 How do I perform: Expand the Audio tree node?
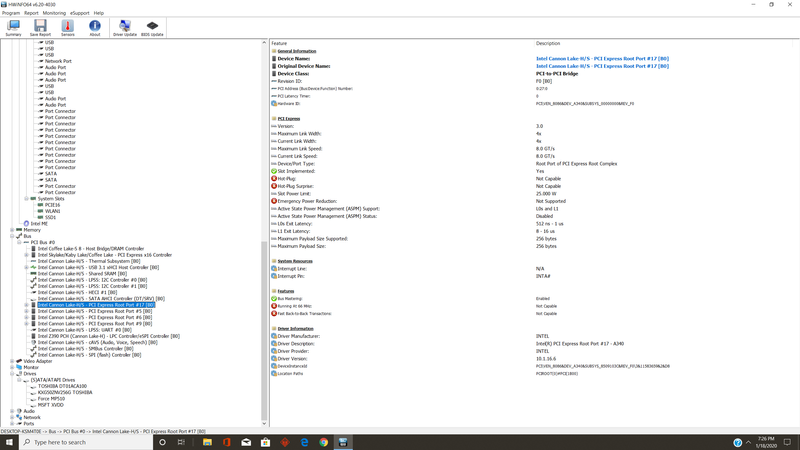click(x=13, y=411)
